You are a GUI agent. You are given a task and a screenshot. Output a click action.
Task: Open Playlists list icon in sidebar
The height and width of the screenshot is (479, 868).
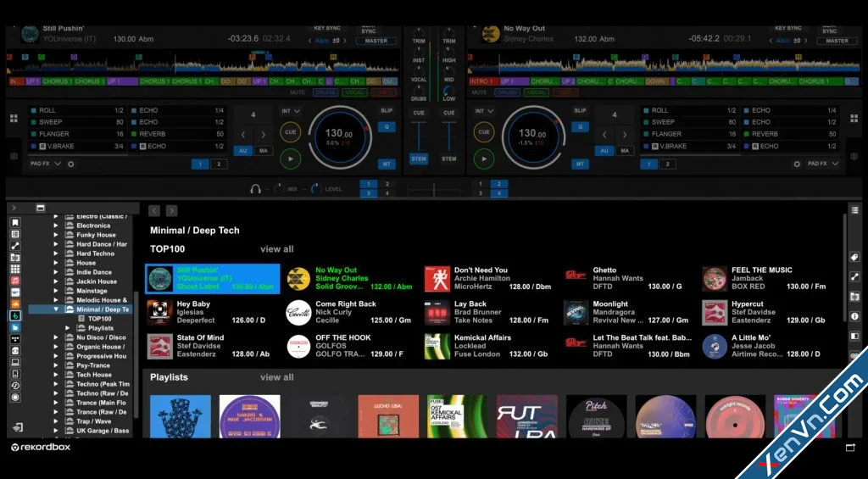(x=15, y=234)
